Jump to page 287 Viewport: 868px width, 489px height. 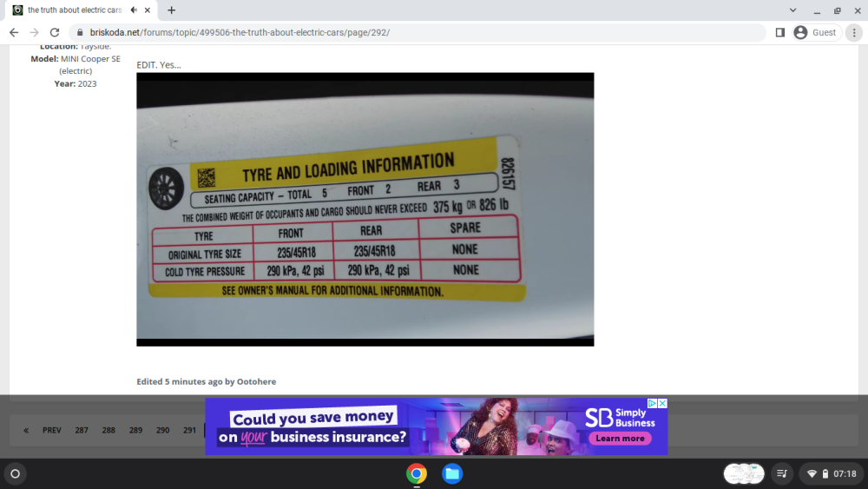[82, 430]
